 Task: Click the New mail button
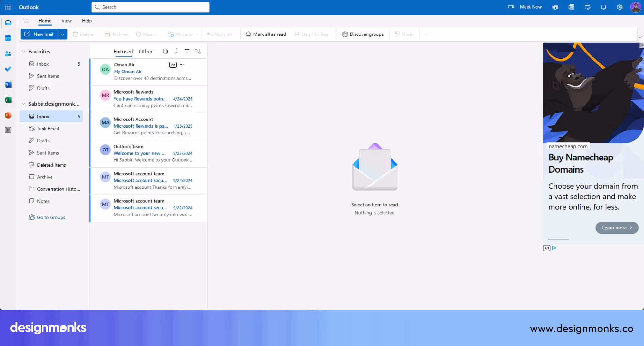(39, 34)
